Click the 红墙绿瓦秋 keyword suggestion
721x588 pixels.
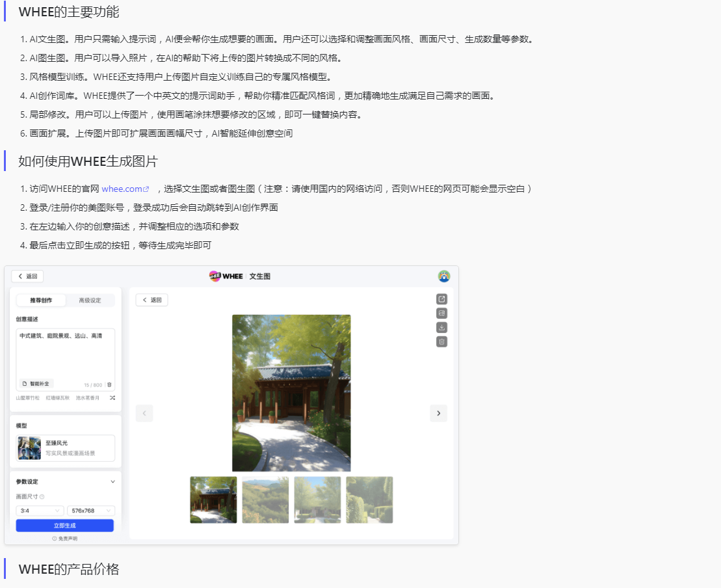pos(57,398)
